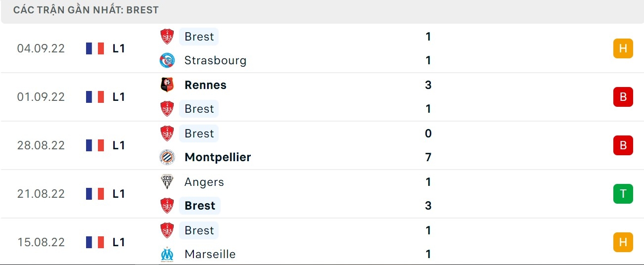The width and height of the screenshot is (644, 265).
Task: Click red B badge of the Rennes match
Action: [623, 97]
